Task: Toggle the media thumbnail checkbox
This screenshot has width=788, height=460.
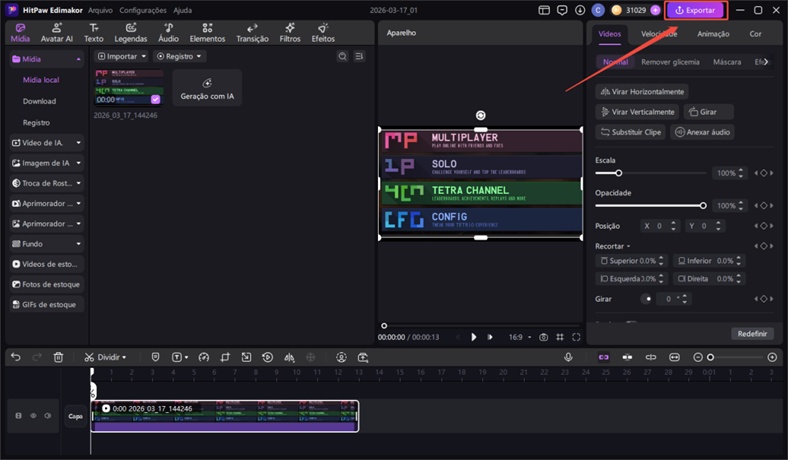Action: point(155,99)
